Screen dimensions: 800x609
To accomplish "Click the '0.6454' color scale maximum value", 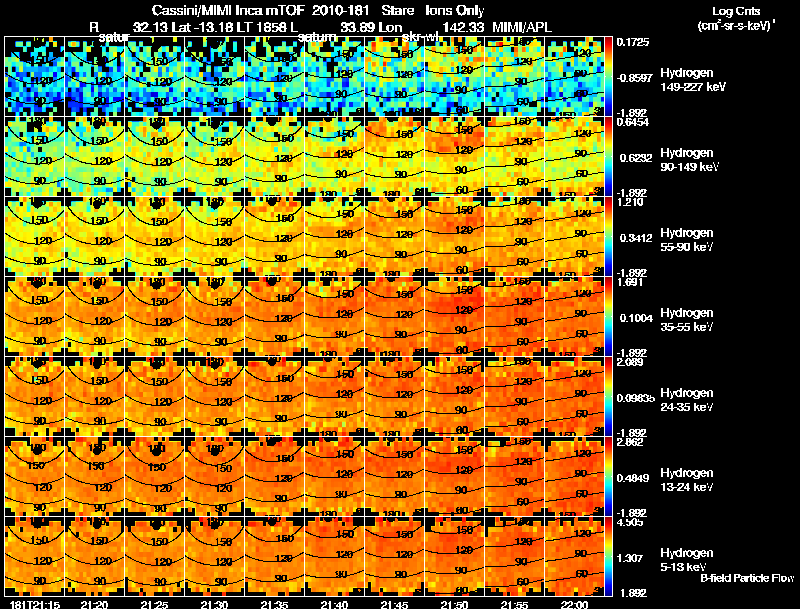I will (x=633, y=122).
